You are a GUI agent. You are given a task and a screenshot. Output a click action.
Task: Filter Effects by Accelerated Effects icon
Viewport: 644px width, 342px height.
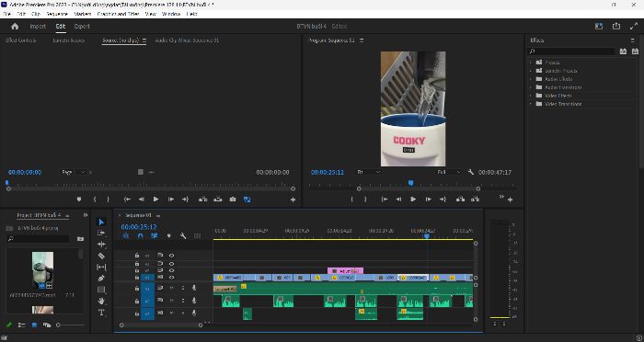pyautogui.click(x=623, y=51)
